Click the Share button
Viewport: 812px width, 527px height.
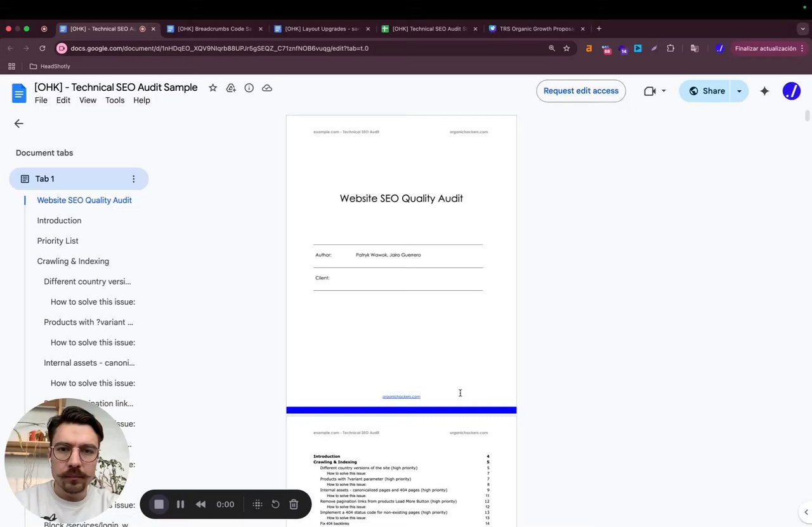[706, 91]
